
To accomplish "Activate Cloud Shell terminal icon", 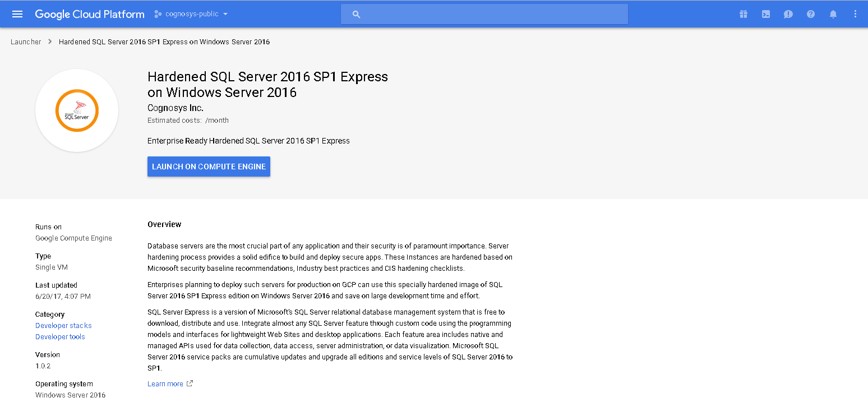I will pyautogui.click(x=766, y=14).
